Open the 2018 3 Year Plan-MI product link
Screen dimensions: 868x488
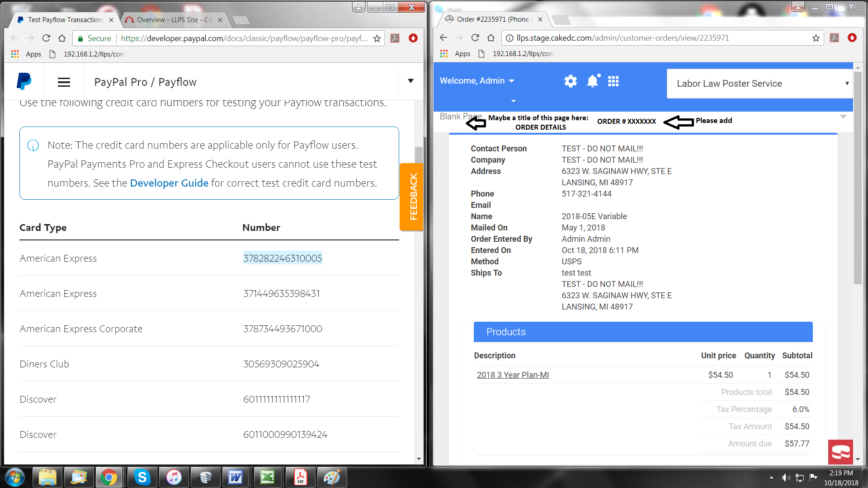point(513,375)
